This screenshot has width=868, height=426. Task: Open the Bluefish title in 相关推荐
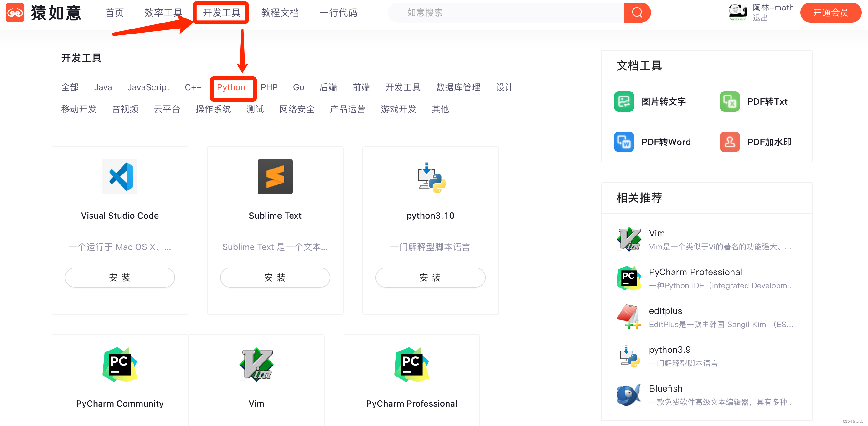(x=665, y=388)
